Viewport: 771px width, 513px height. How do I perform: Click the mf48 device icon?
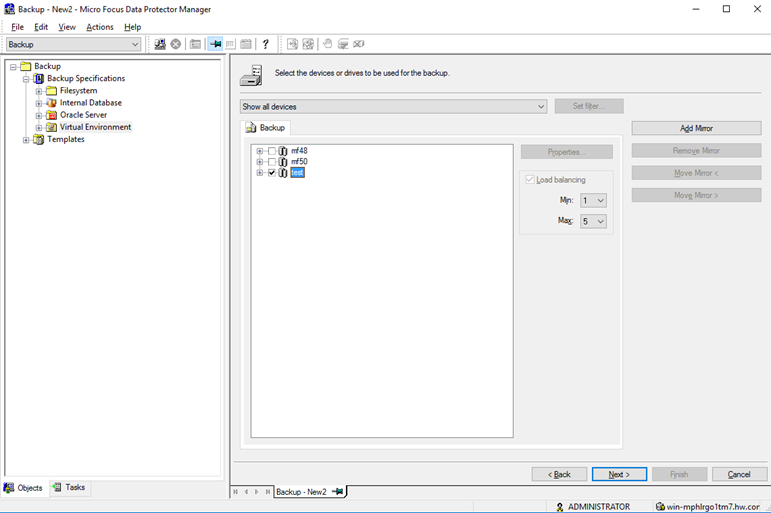tap(283, 151)
